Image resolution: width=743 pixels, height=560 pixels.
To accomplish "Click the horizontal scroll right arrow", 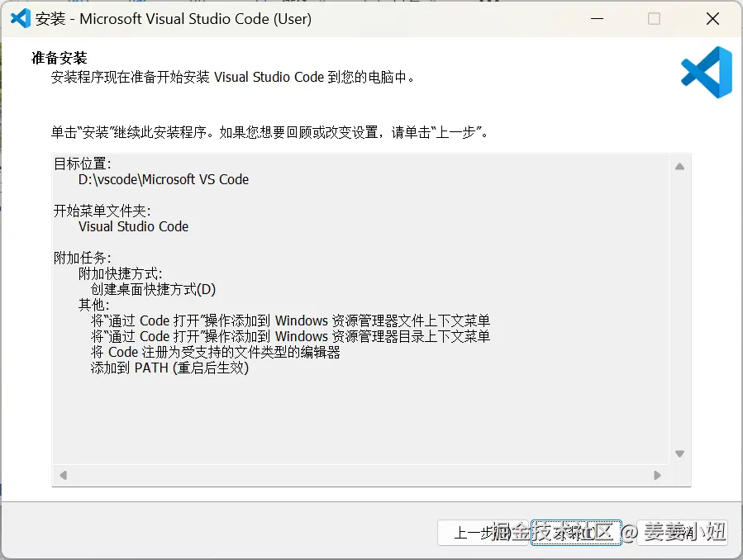I will pos(657,475).
